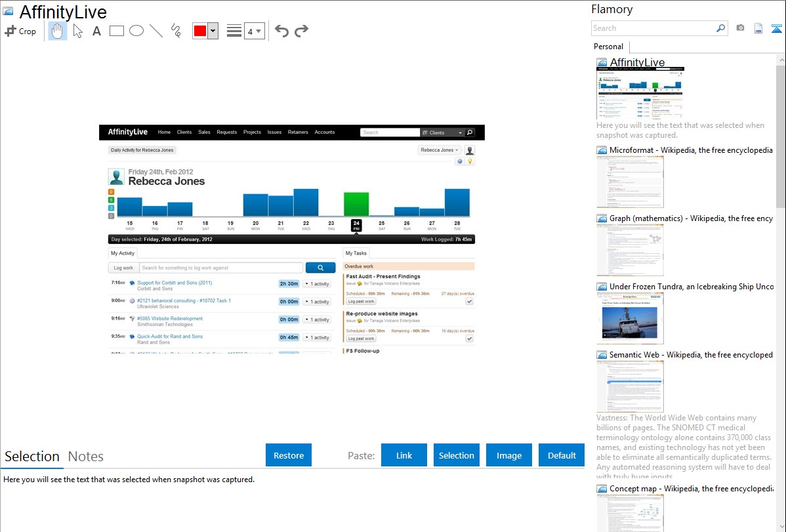Select the arrow pointer tool

pos(77,31)
